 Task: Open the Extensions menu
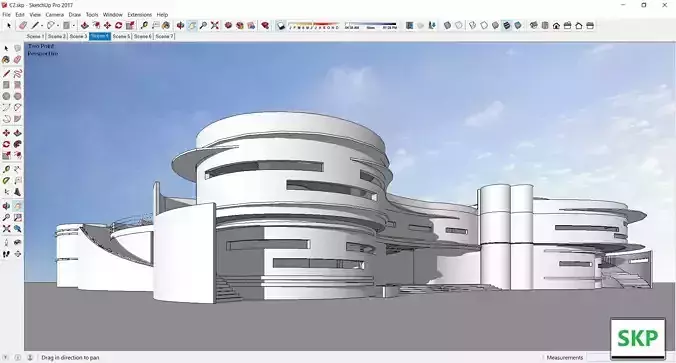click(x=140, y=15)
